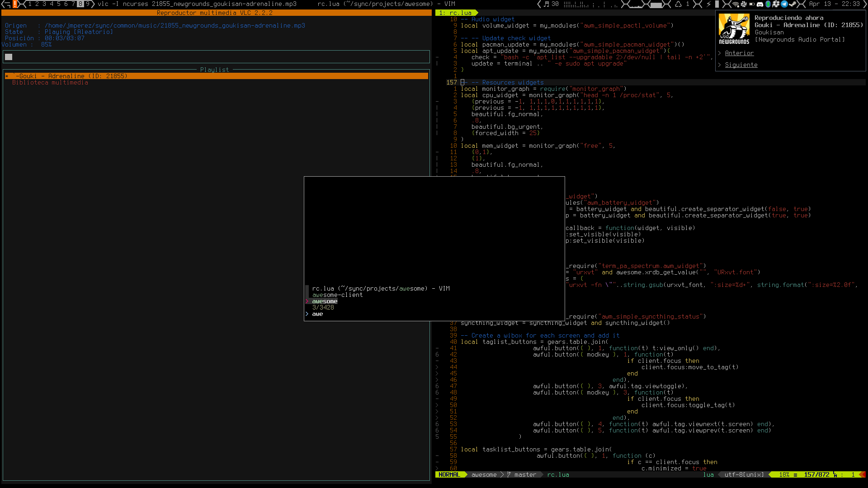Click the Apr 13 22:33 clock widget
Image resolution: width=868 pixels, height=488 pixels.
[x=835, y=4]
